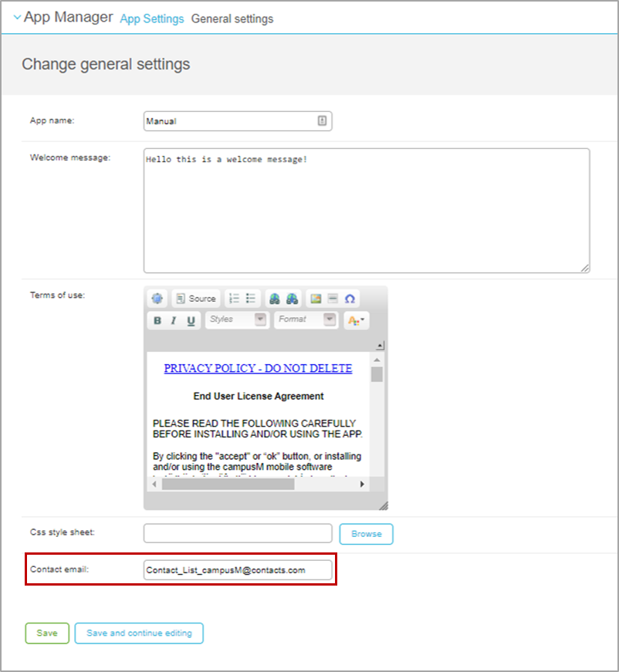
Task: Click the Insert link icon
Action: (275, 299)
